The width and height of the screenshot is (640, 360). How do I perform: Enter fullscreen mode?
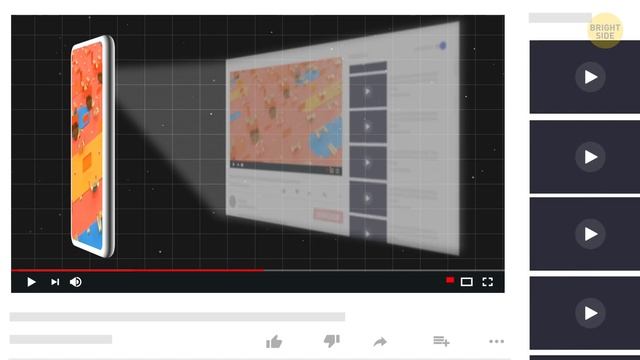coord(487,282)
